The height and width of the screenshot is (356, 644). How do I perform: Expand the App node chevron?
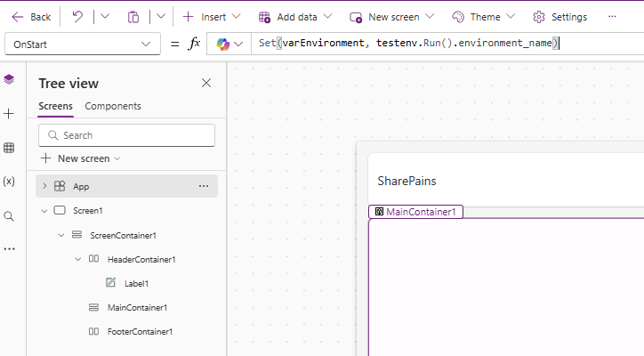pos(44,186)
